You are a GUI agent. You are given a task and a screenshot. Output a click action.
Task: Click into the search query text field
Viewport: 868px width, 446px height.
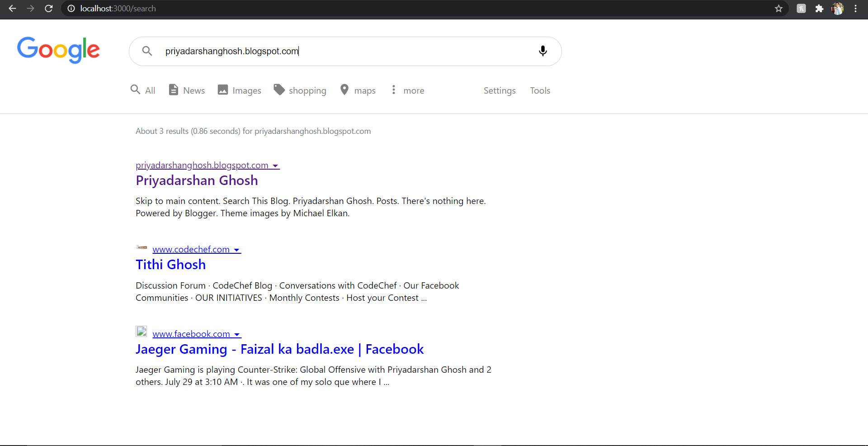344,51
